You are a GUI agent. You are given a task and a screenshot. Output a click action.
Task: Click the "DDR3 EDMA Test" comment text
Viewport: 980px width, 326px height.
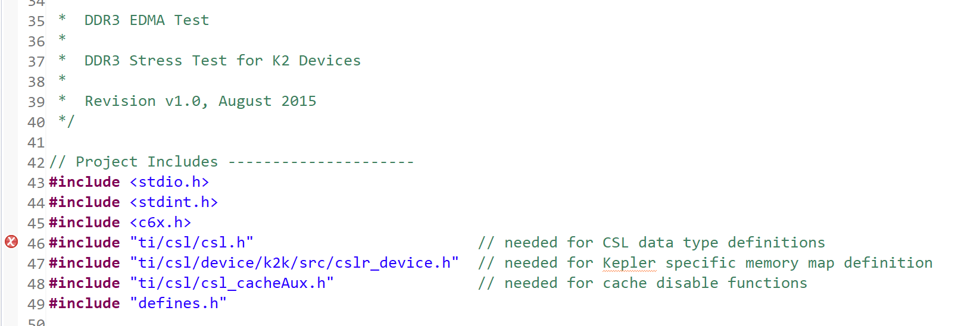[146, 20]
